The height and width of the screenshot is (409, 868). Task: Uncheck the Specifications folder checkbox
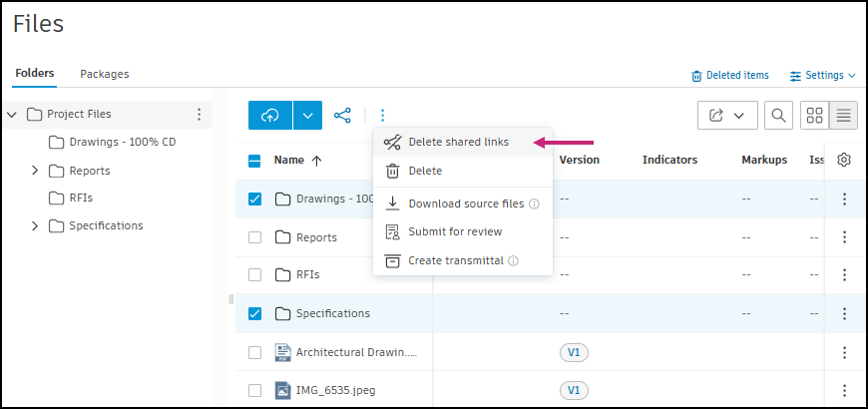tap(254, 313)
